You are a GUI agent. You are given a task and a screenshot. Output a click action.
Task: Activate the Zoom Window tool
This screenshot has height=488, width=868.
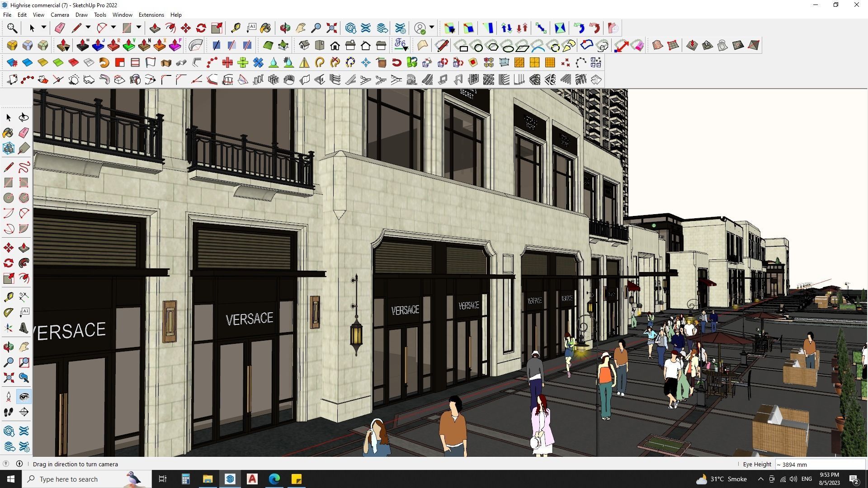pyautogui.click(x=24, y=362)
